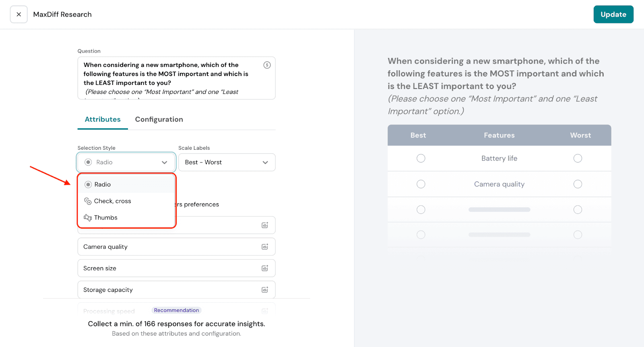Mark Battery life as Worst

[578, 158]
